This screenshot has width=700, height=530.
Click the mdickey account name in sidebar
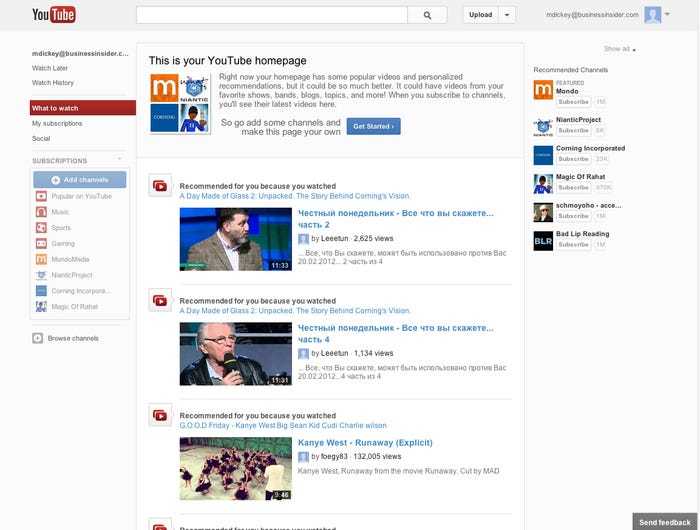click(x=80, y=53)
